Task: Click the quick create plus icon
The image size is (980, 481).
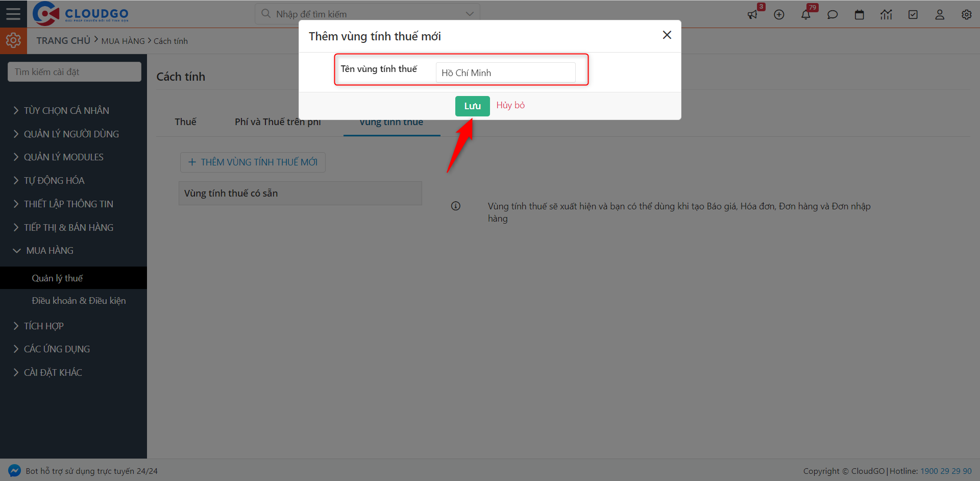Action: (779, 15)
